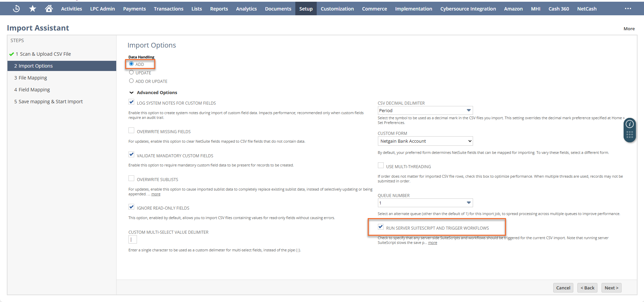Click the Next button
The height and width of the screenshot is (302, 644).
click(611, 288)
